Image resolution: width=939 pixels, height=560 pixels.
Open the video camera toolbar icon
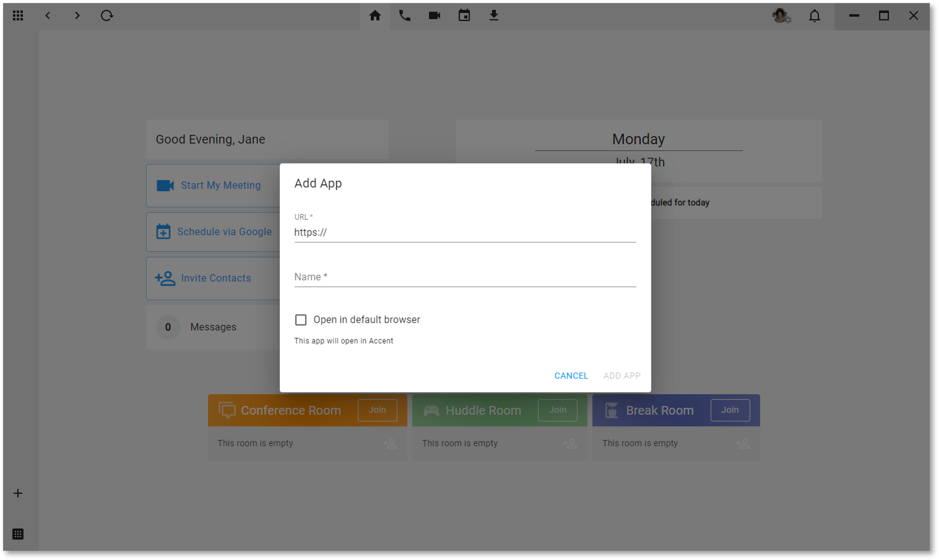coord(434,16)
